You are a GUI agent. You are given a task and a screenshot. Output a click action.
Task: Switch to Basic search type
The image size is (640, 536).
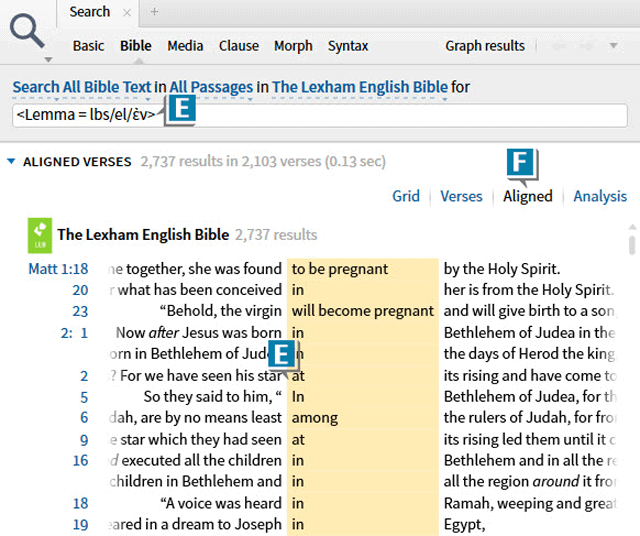[x=88, y=46]
